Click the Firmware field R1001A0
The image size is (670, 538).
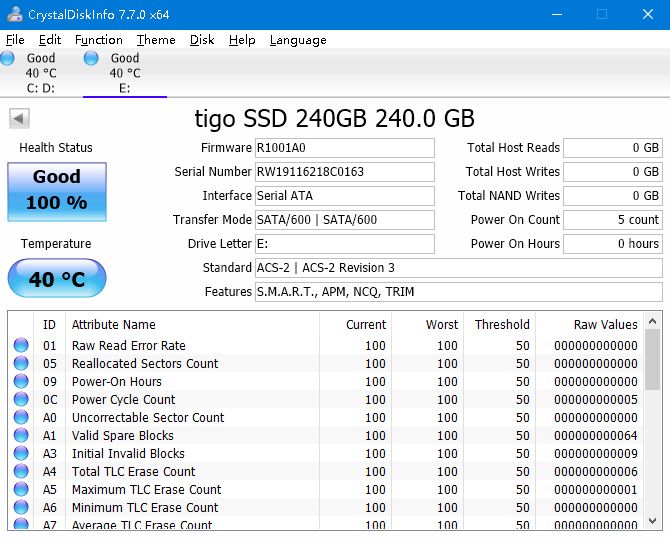345,148
